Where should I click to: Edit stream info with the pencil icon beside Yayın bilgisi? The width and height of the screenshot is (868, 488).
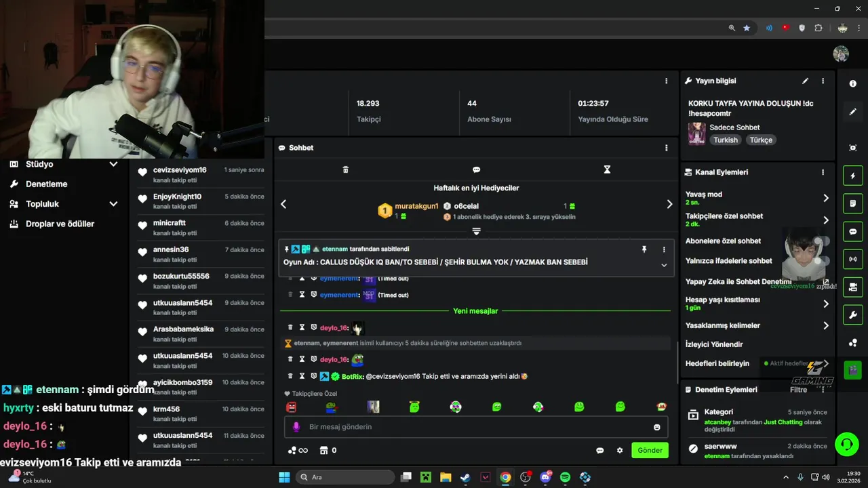(806, 81)
